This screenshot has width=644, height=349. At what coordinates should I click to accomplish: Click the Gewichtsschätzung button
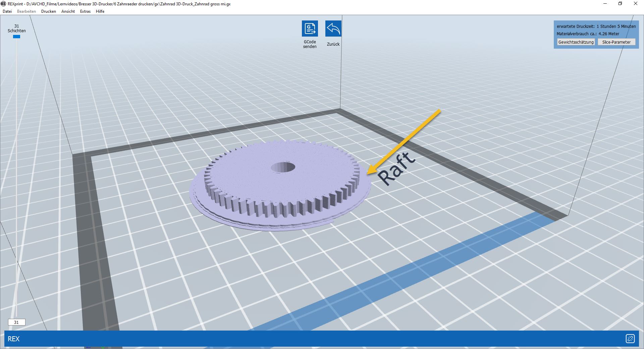[576, 42]
